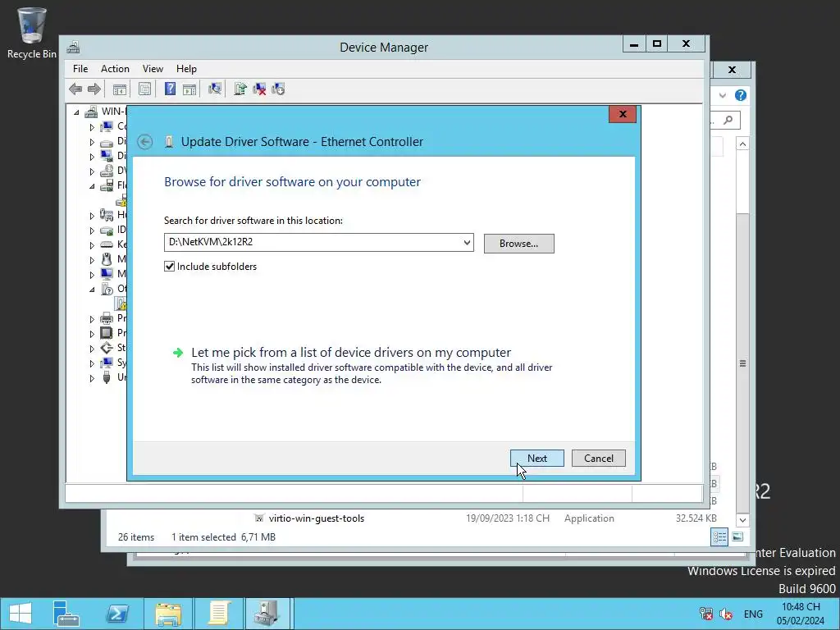This screenshot has width=840, height=630.
Task: Click the network status tray icon
Action: point(706,614)
